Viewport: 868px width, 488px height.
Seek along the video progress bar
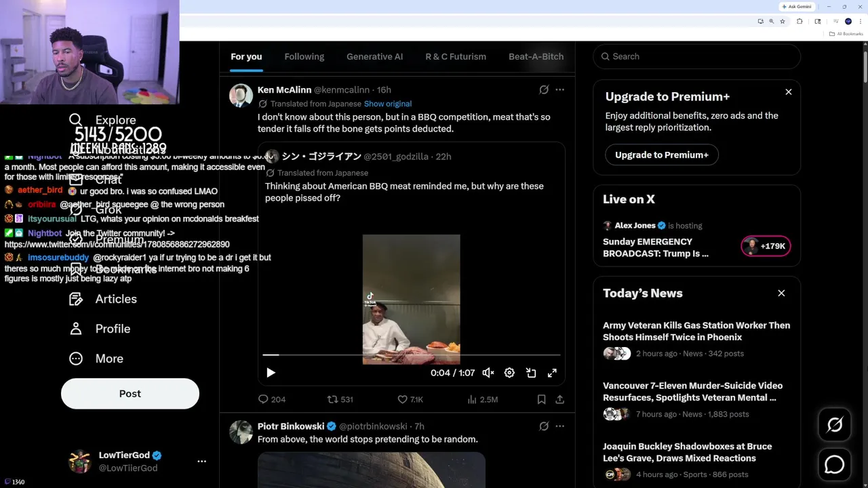(x=412, y=354)
